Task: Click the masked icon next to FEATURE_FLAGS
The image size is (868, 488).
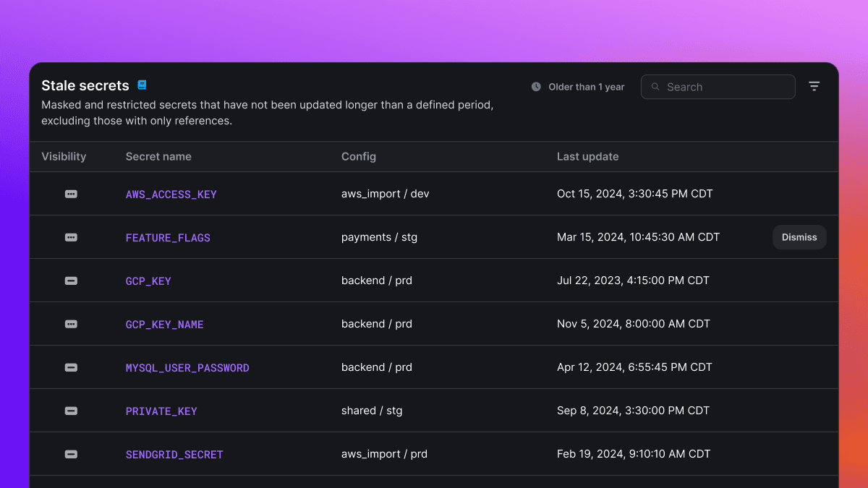Action: (x=70, y=237)
